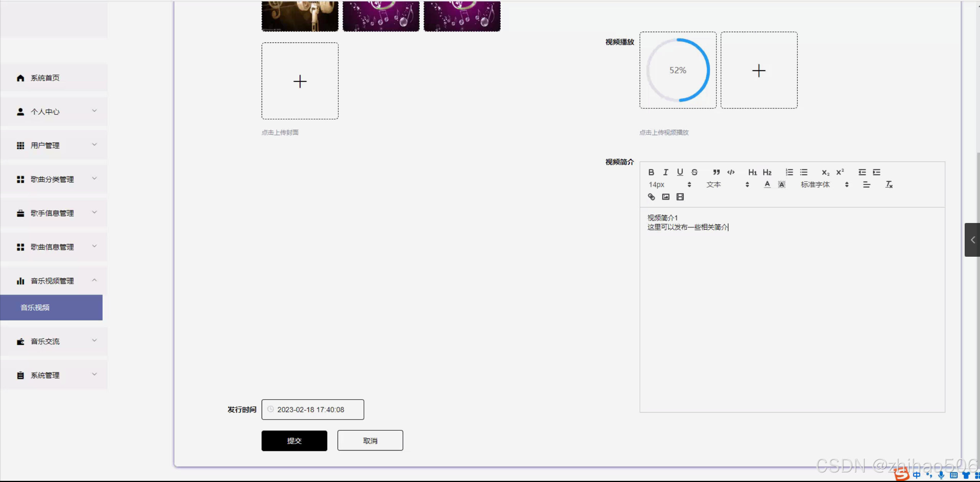Image resolution: width=980 pixels, height=482 pixels.
Task: Toggle bold formatting in editor toolbar
Action: (x=651, y=172)
